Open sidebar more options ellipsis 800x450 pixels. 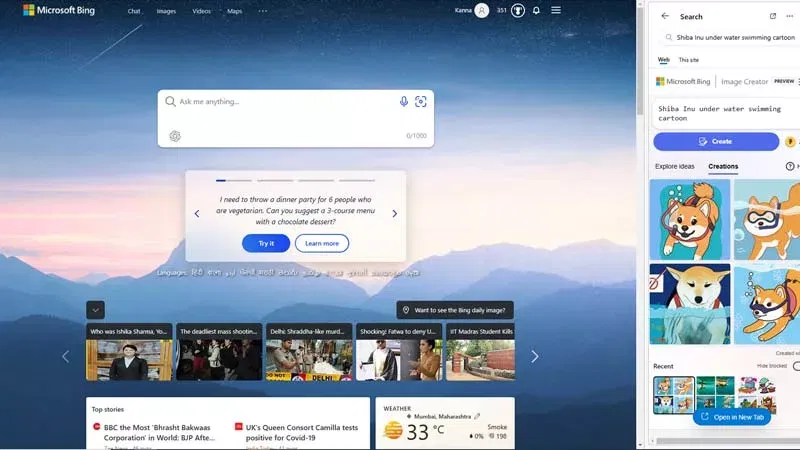tap(790, 16)
